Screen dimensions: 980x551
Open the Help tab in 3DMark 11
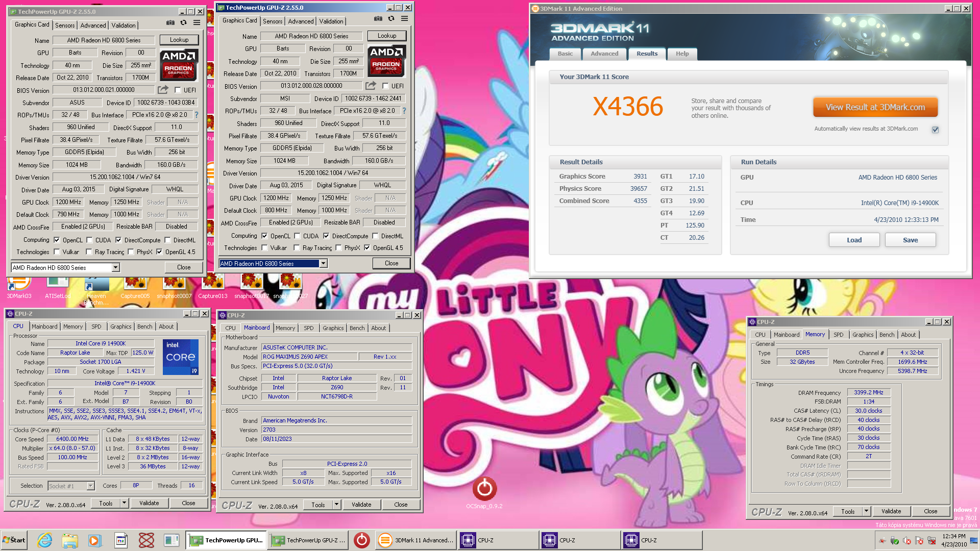pos(682,54)
